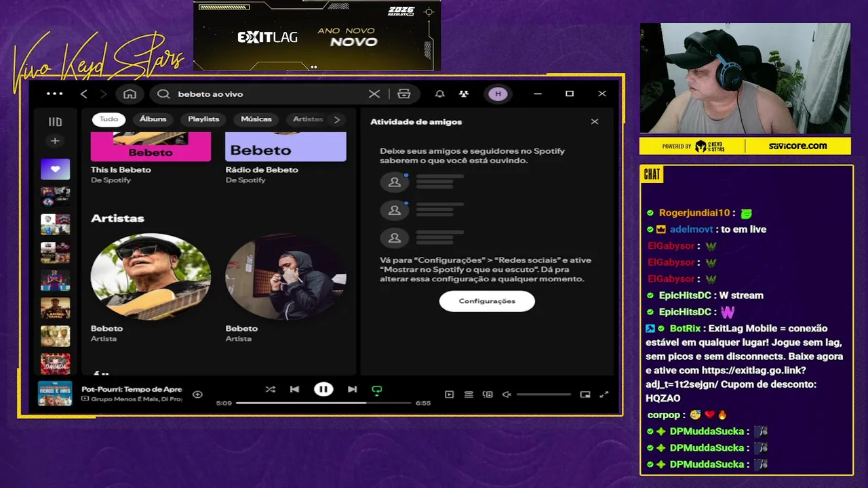Click the adelmovt username in chat
868x488 pixels.
(692, 229)
